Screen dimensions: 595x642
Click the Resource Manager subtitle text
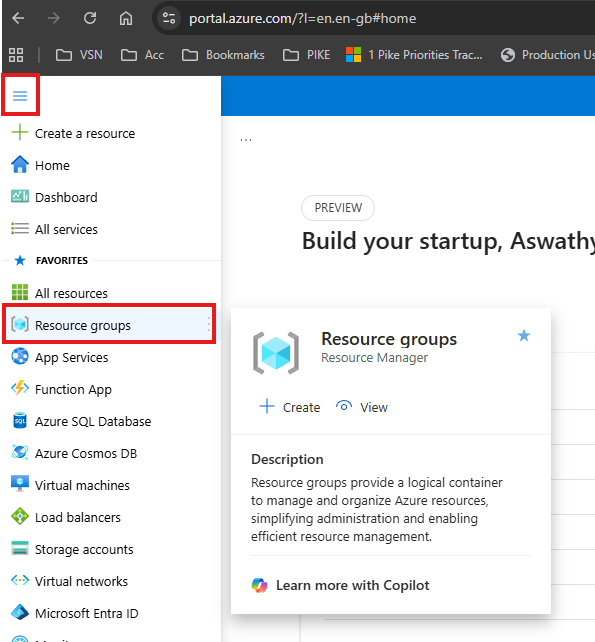click(x=374, y=358)
